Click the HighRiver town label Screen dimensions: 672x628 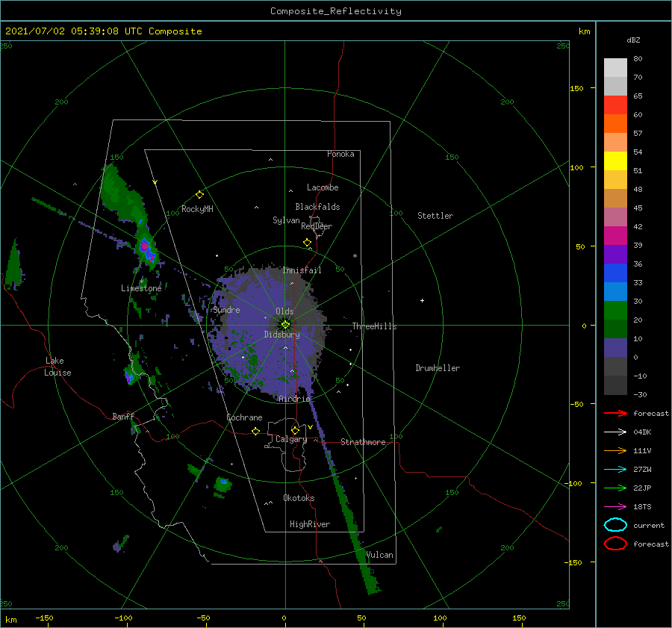[310, 524]
